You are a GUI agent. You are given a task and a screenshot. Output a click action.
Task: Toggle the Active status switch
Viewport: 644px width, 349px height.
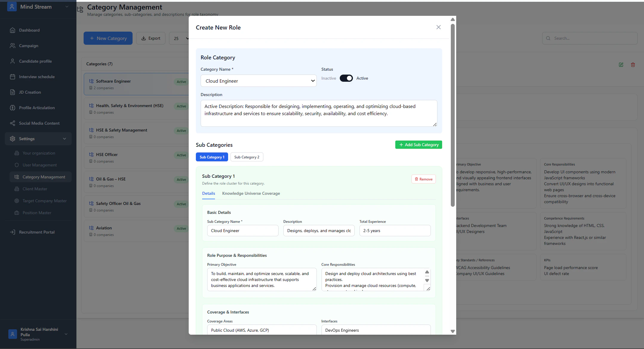point(346,78)
